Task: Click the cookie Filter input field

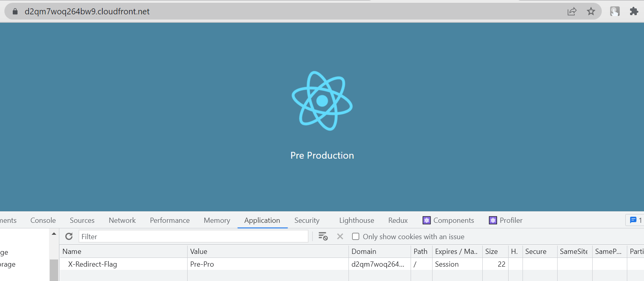Action: [x=194, y=236]
